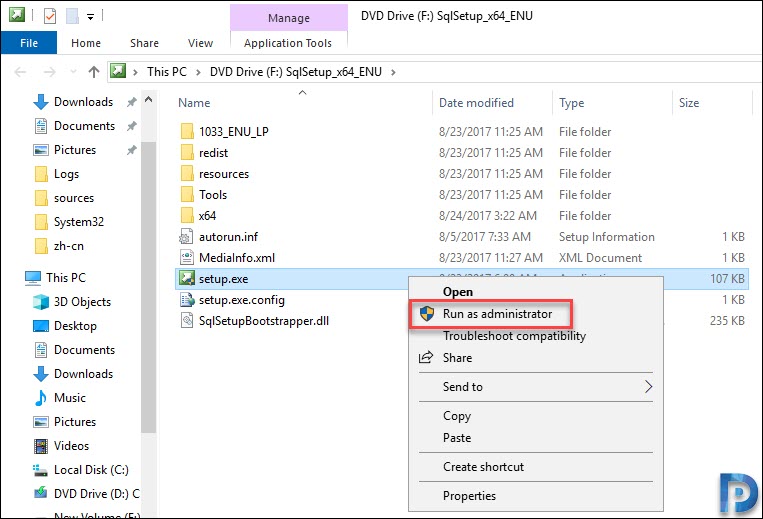This screenshot has width=763, height=519.
Task: Select the 1033_ENU_LP folder icon
Action: (x=187, y=131)
